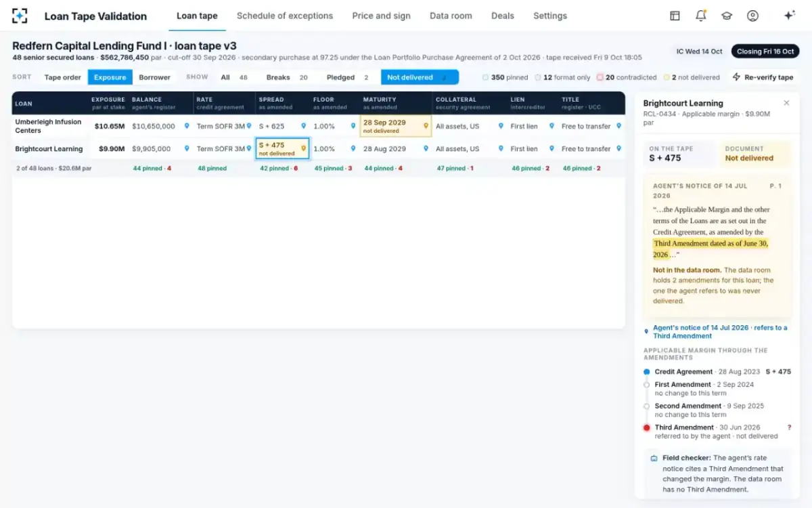Show only Pledged 2 loans
Viewport: 812px width, 508px height.
click(348, 77)
